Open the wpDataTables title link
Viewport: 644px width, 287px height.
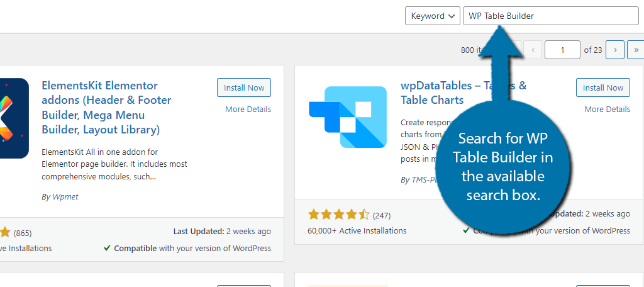[464, 93]
